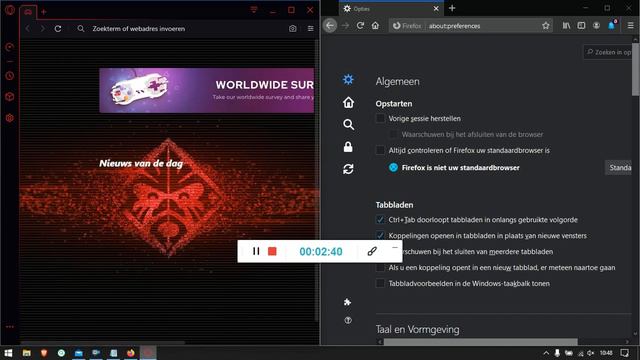Toggle Altijd controleren standaardbrowser checkbox

(380, 150)
